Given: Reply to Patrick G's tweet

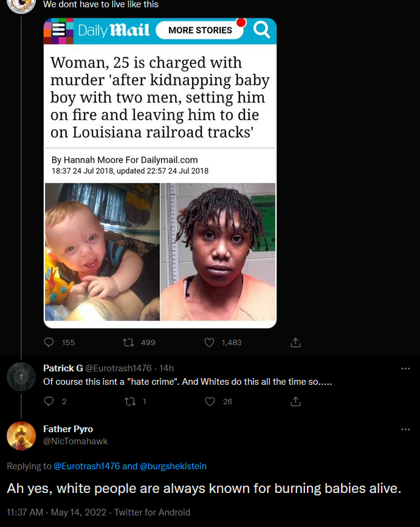Looking at the screenshot, I should pyautogui.click(x=49, y=401).
